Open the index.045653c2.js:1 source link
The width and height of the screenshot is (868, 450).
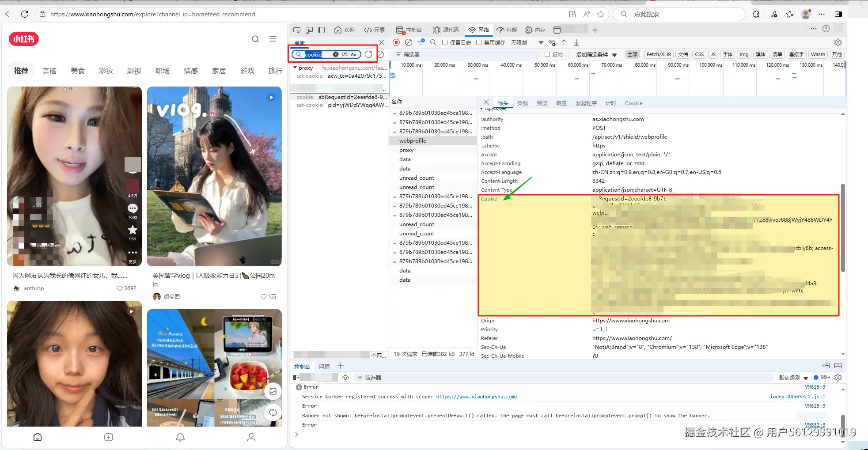click(797, 397)
